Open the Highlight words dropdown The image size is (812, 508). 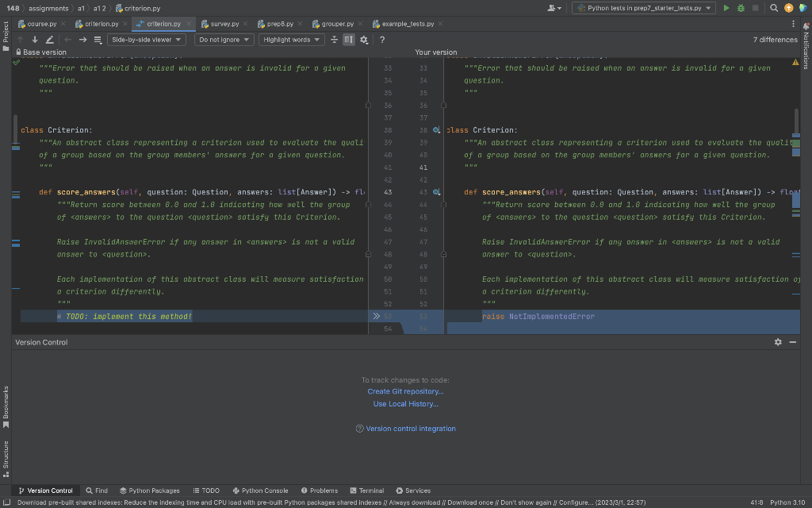(x=291, y=40)
